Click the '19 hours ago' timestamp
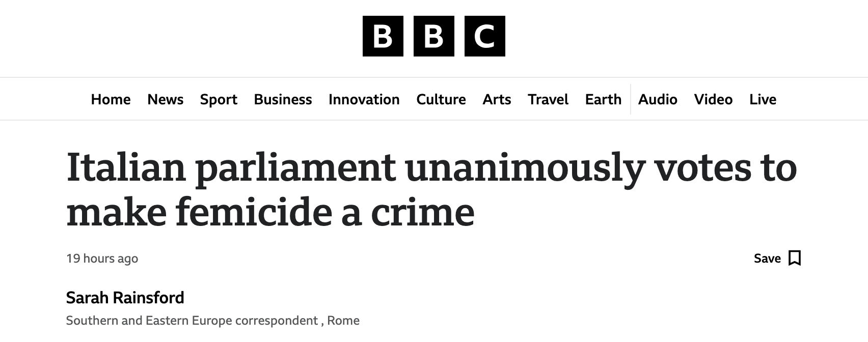 coord(102,259)
